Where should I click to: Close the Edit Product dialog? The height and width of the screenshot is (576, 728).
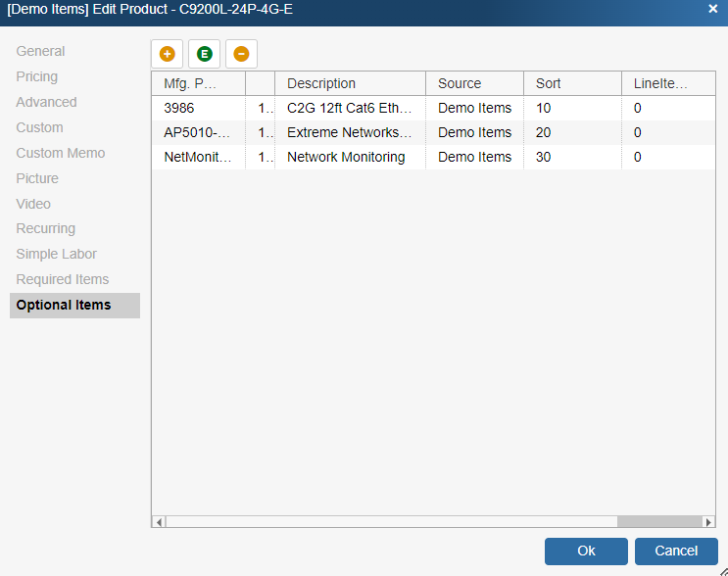[x=712, y=9]
